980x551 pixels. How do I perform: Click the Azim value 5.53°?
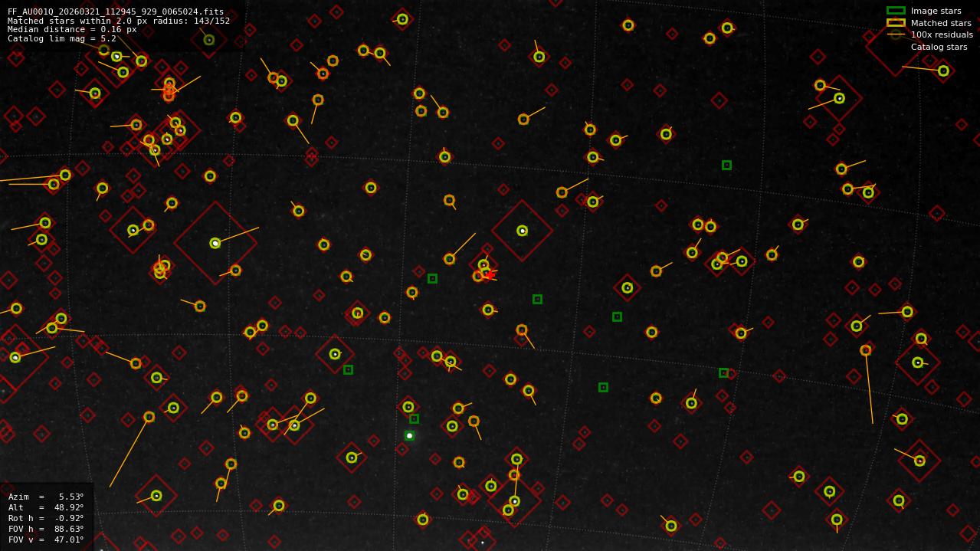pos(71,497)
